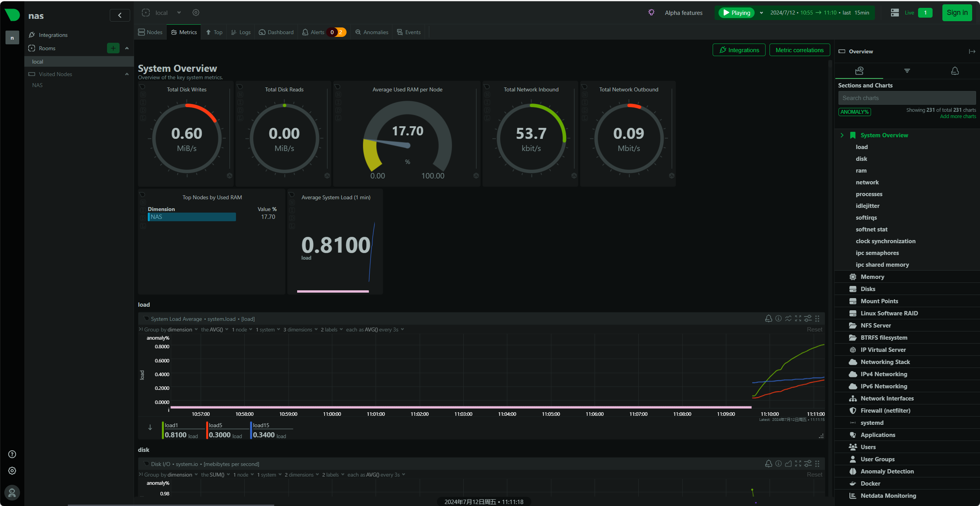Switch to the Logs tab
Viewport: 980px width, 506px height.
coord(241,32)
